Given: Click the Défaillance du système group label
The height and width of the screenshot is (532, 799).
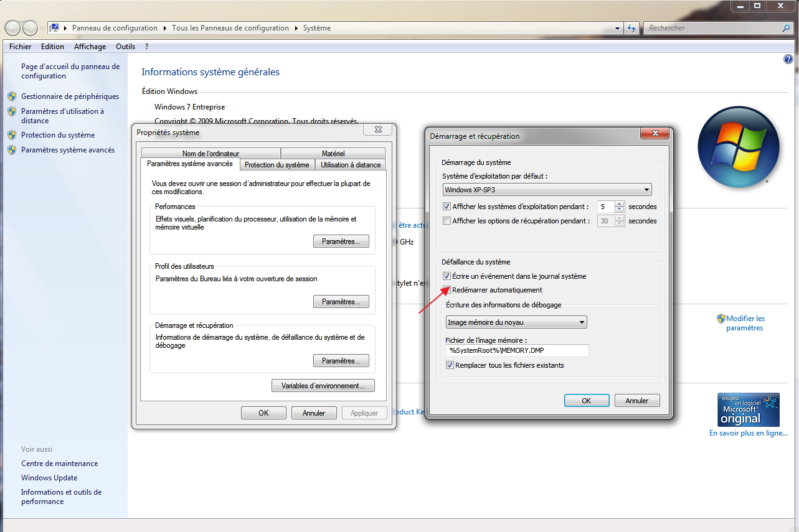Looking at the screenshot, I should pyautogui.click(x=476, y=262).
